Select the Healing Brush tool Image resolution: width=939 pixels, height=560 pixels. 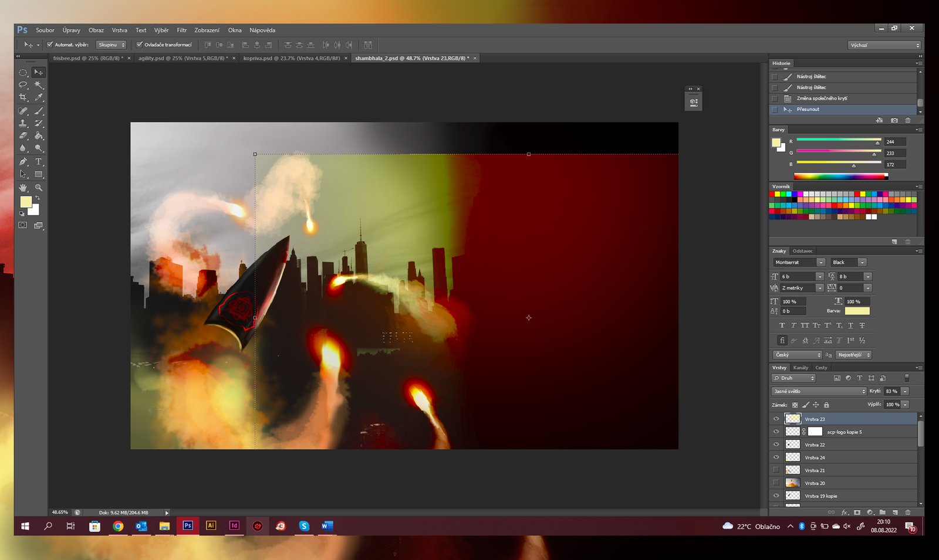coord(23,111)
